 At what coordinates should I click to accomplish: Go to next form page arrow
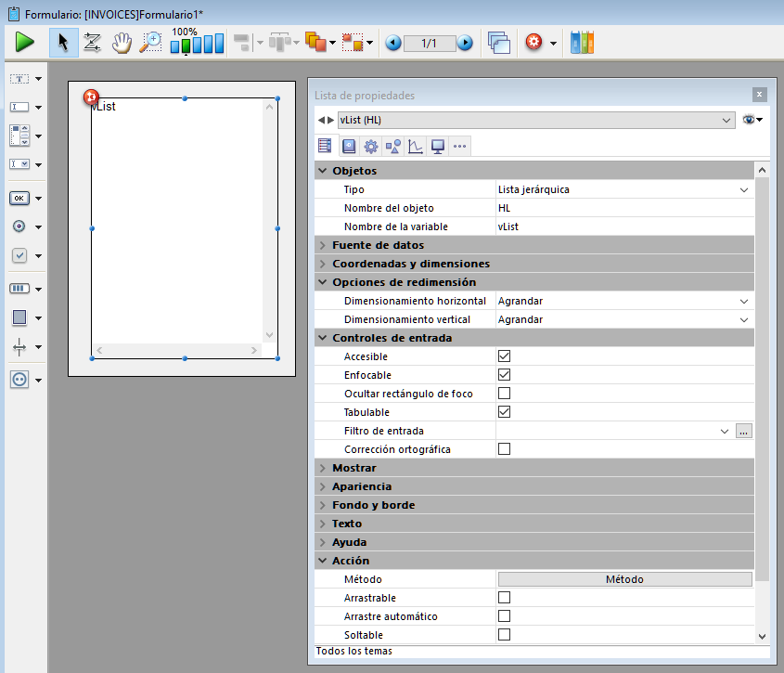tap(465, 43)
